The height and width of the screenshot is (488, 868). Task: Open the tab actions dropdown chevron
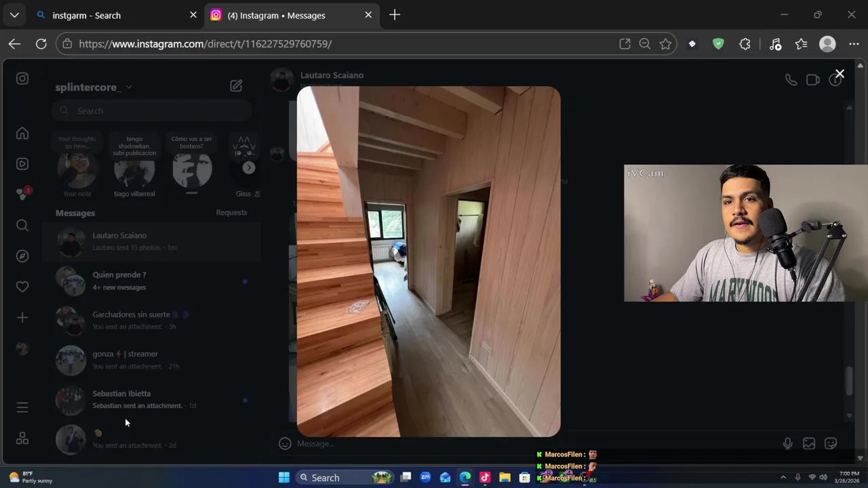(x=14, y=15)
